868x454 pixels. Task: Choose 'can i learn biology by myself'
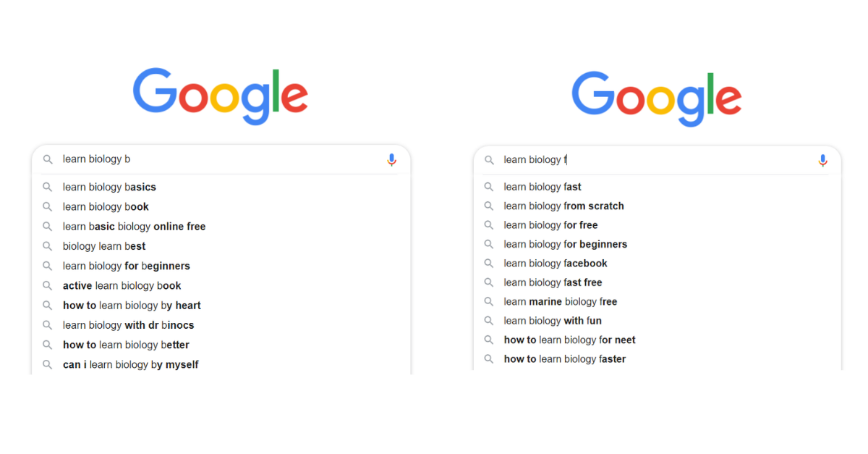pos(130,365)
